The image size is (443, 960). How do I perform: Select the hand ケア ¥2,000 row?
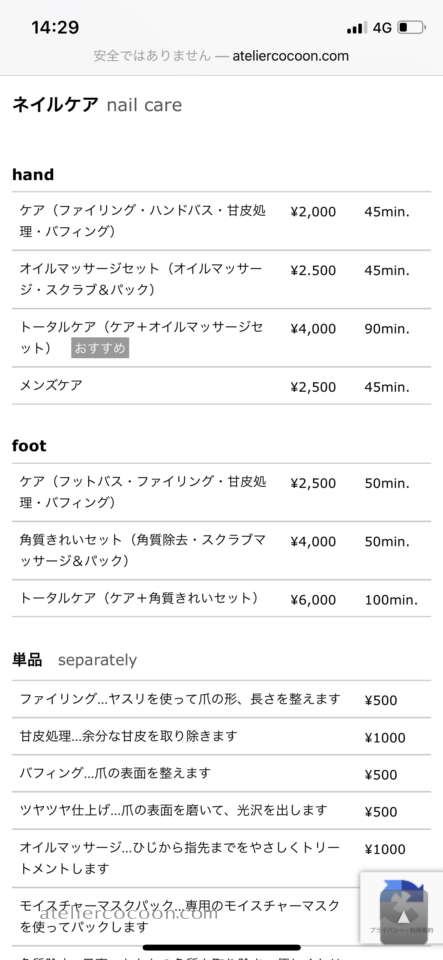[x=222, y=221]
